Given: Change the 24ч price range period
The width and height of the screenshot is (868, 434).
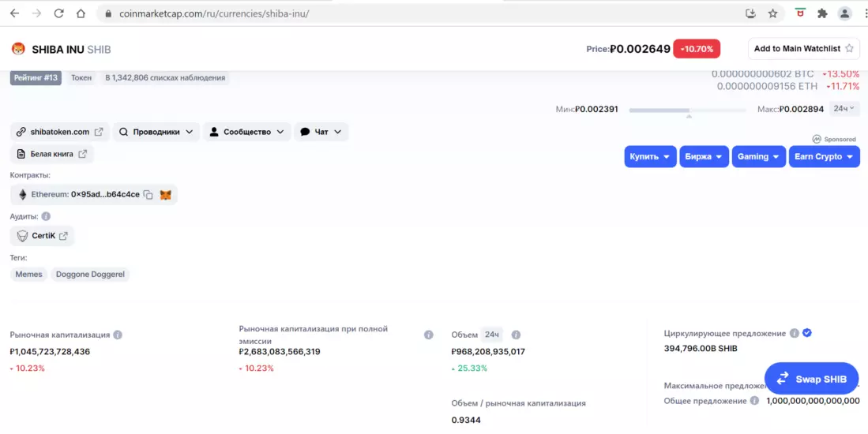Looking at the screenshot, I should point(844,109).
